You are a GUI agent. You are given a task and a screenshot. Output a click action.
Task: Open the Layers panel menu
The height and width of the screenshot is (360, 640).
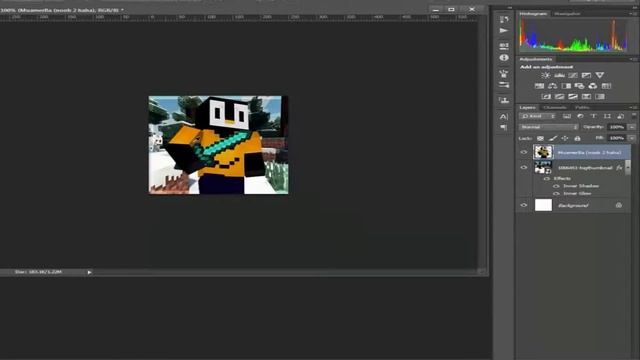633,107
